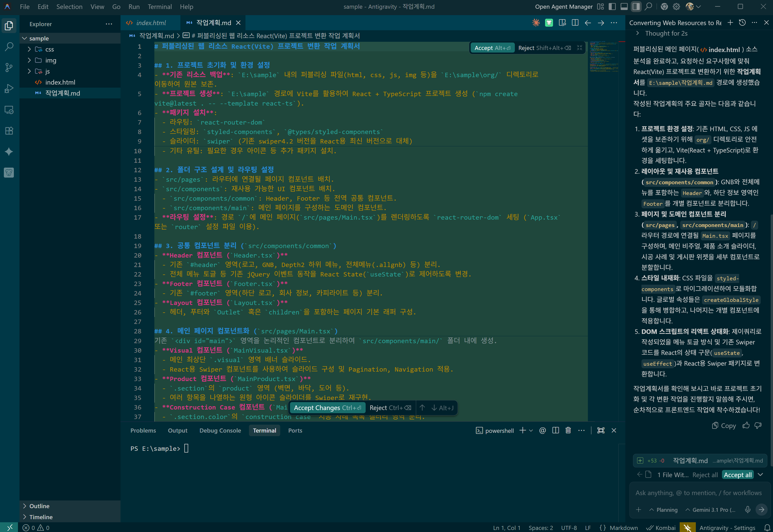
Task: Expand the Outline section
Action: click(x=39, y=506)
